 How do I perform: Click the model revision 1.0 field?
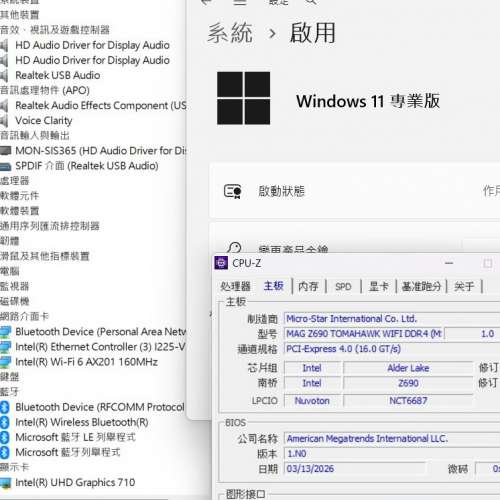(x=473, y=334)
